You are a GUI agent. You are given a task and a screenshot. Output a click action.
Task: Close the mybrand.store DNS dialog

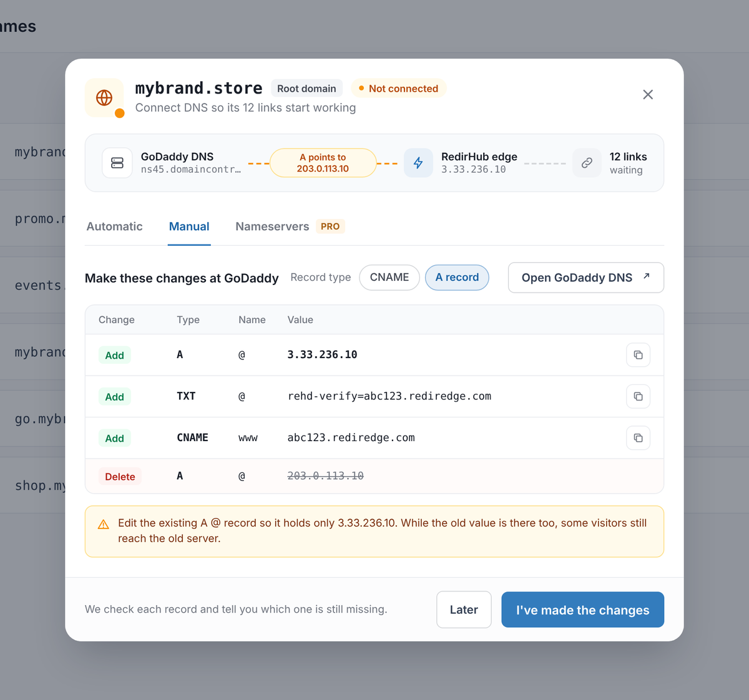(x=648, y=94)
